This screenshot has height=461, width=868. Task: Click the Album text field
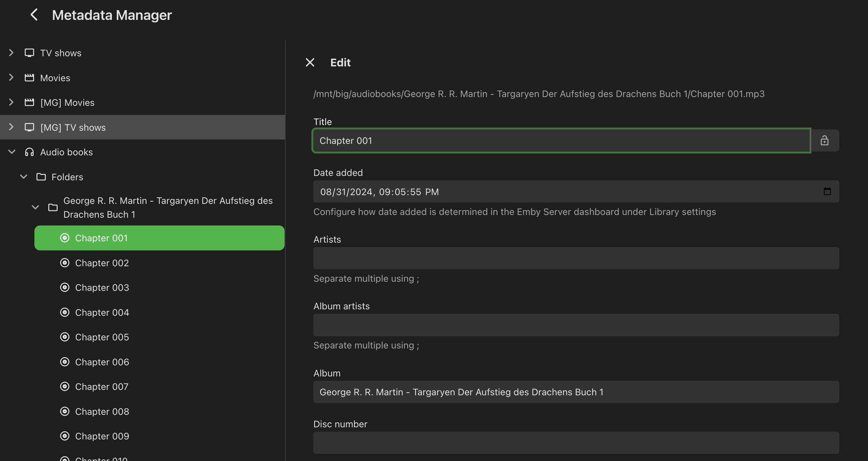(576, 392)
